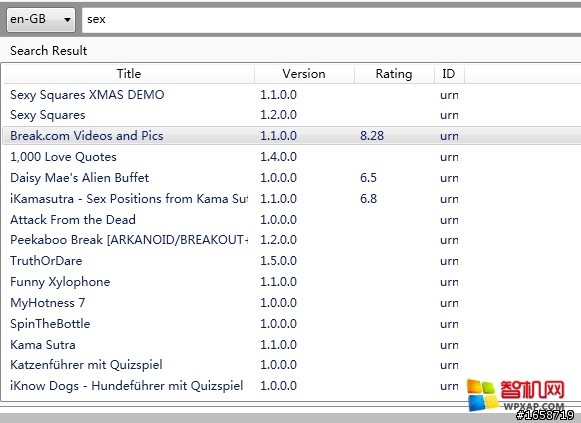Select row '1,000 Love Quotes'
The width and height of the screenshot is (581, 423).
[292, 157]
